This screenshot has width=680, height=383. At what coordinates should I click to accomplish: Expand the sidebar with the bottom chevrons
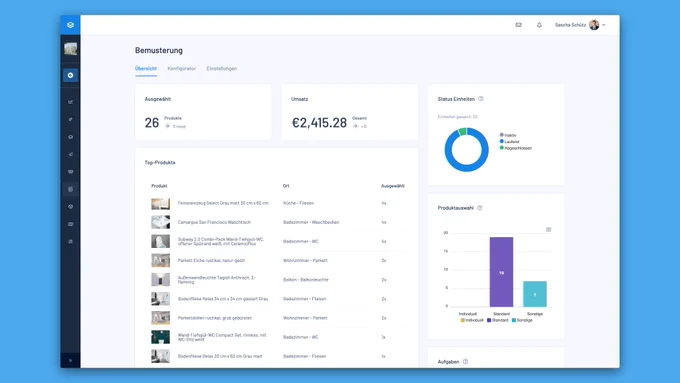point(70,360)
